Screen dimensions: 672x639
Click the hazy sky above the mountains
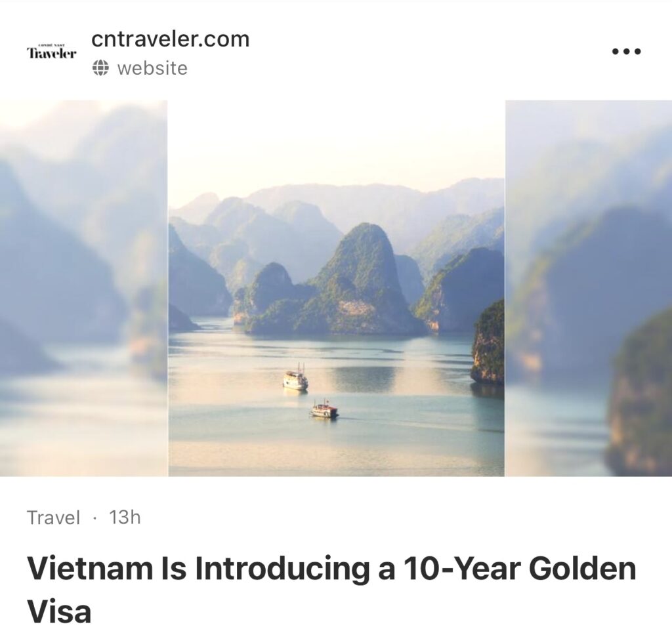coord(337,142)
